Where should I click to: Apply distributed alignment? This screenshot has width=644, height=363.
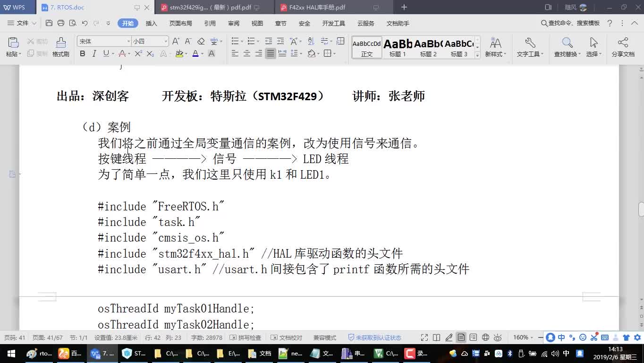[x=282, y=54]
